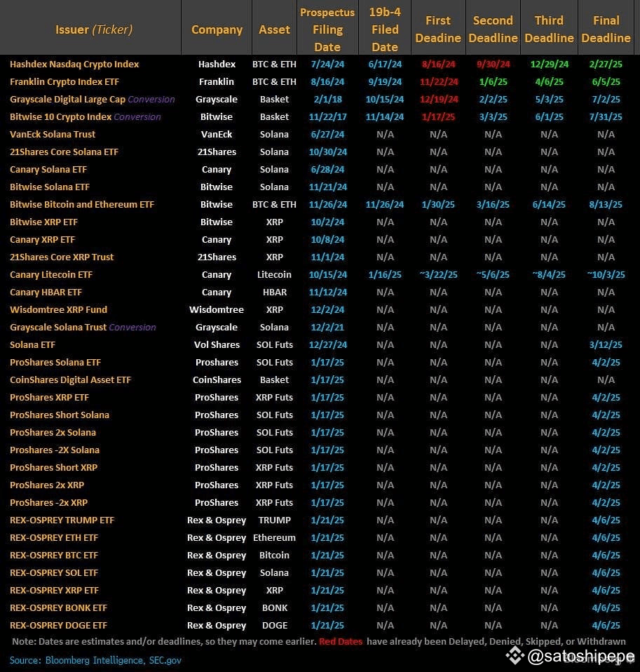Screen dimensions: 640x672
Task: Select the Final Deadline column header
Action: 606,29
